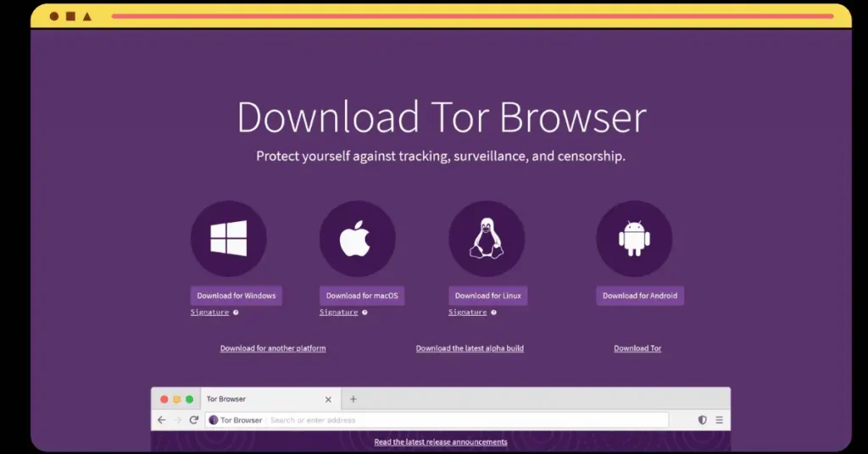Open Signature link under Linux download
Viewport: 868px width, 454px height.
point(468,312)
